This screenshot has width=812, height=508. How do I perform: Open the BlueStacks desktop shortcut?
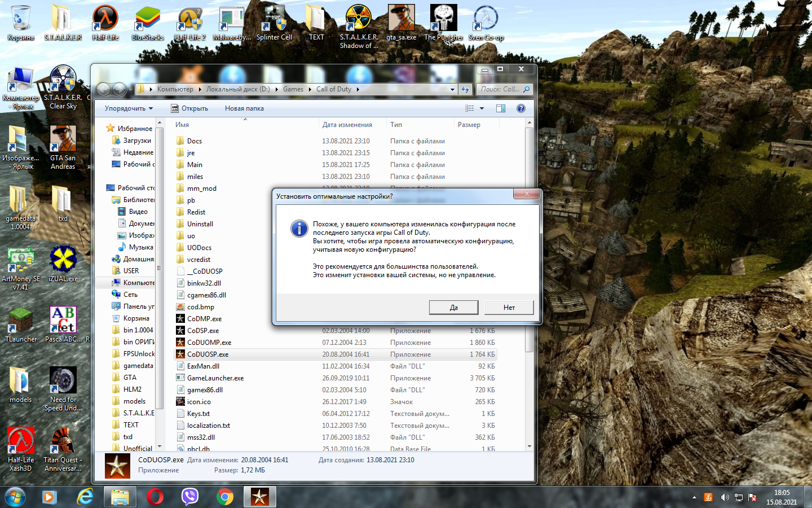[x=148, y=23]
